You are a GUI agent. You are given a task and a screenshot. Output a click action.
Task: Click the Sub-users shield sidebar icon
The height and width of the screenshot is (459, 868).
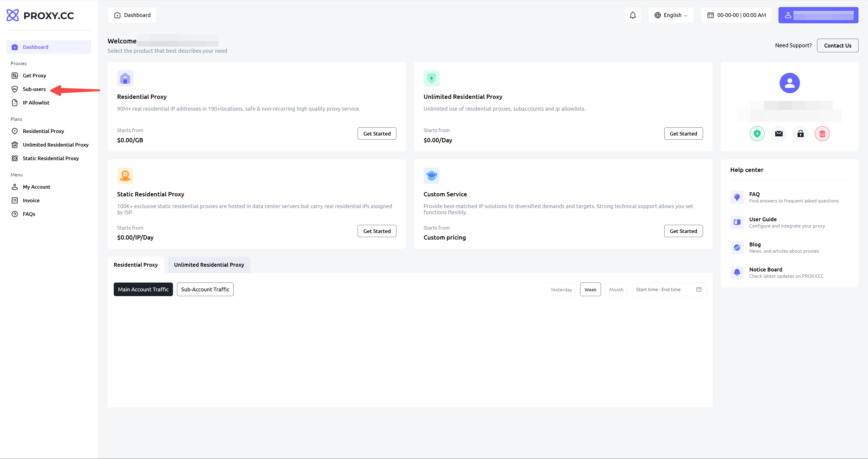[15, 89]
